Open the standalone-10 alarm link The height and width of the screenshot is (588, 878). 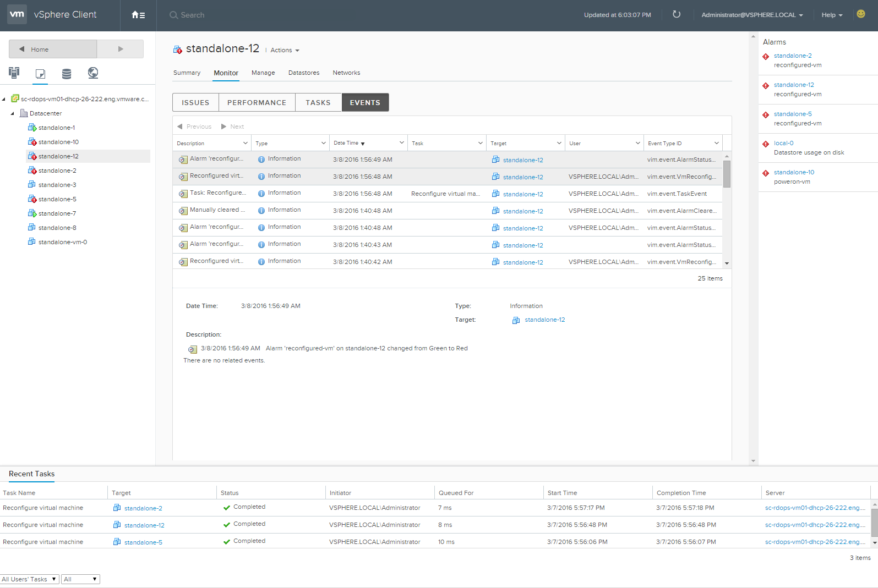pyautogui.click(x=794, y=172)
